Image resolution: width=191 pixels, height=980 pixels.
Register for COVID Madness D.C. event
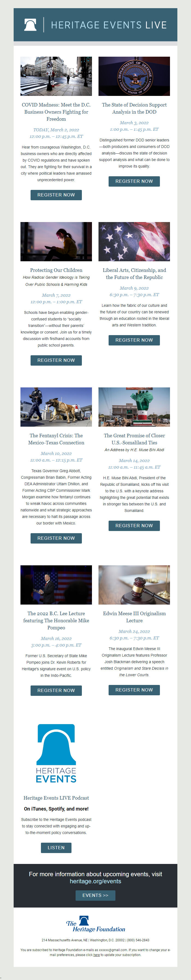tap(56, 195)
